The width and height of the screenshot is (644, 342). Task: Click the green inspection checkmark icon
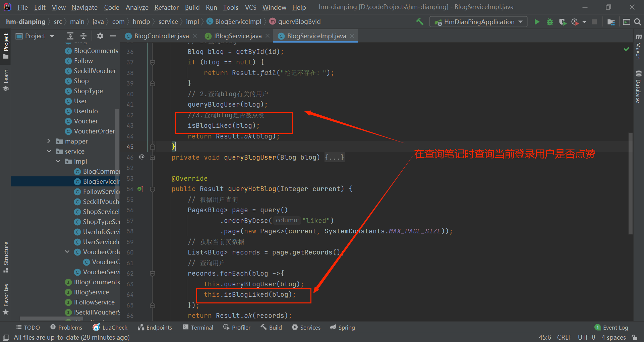pyautogui.click(x=626, y=49)
